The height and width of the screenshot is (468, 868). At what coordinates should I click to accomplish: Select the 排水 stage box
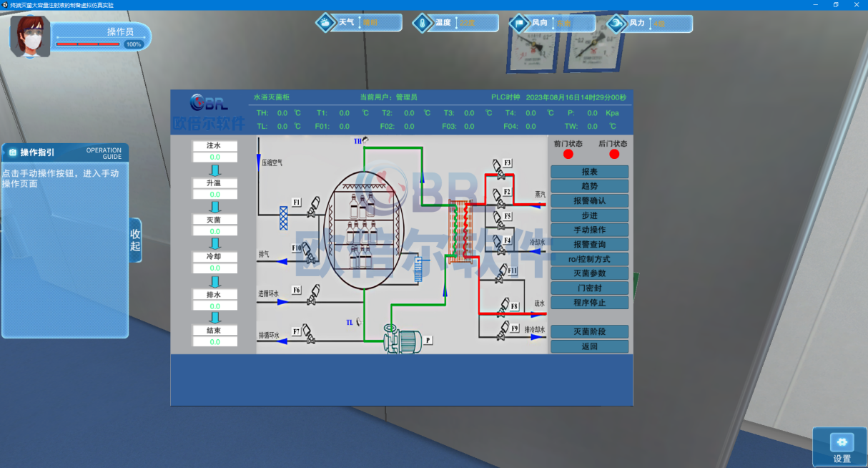[x=214, y=294]
